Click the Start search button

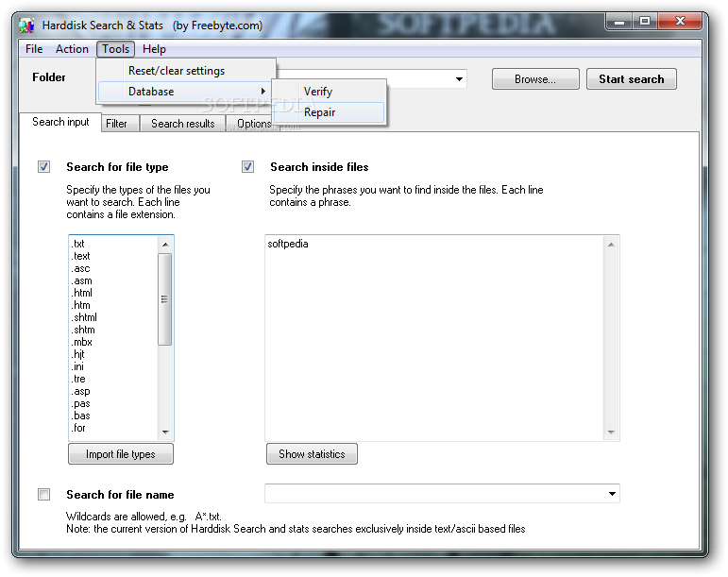[x=632, y=79]
